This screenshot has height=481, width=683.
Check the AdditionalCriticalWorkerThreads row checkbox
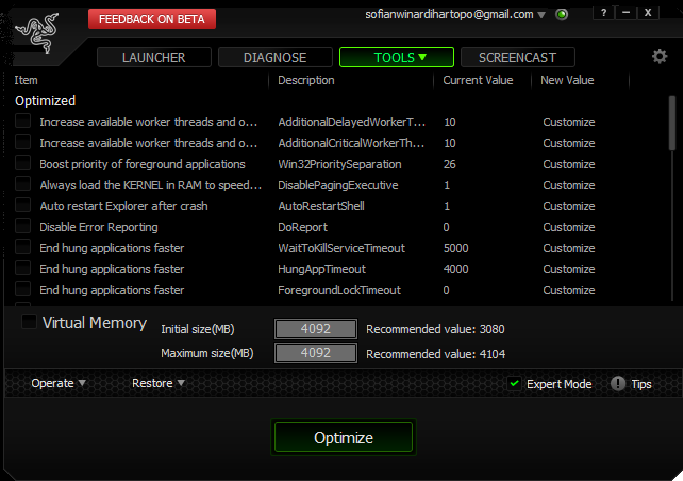(x=23, y=142)
